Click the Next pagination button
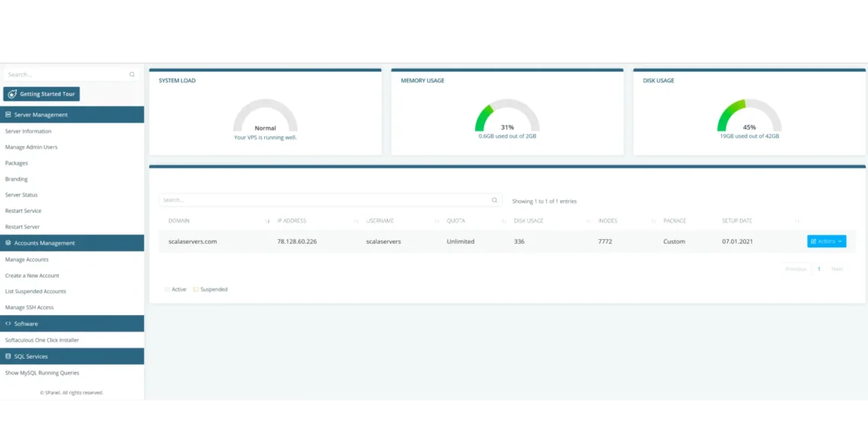Image resolution: width=868 pixels, height=434 pixels. pos(837,269)
